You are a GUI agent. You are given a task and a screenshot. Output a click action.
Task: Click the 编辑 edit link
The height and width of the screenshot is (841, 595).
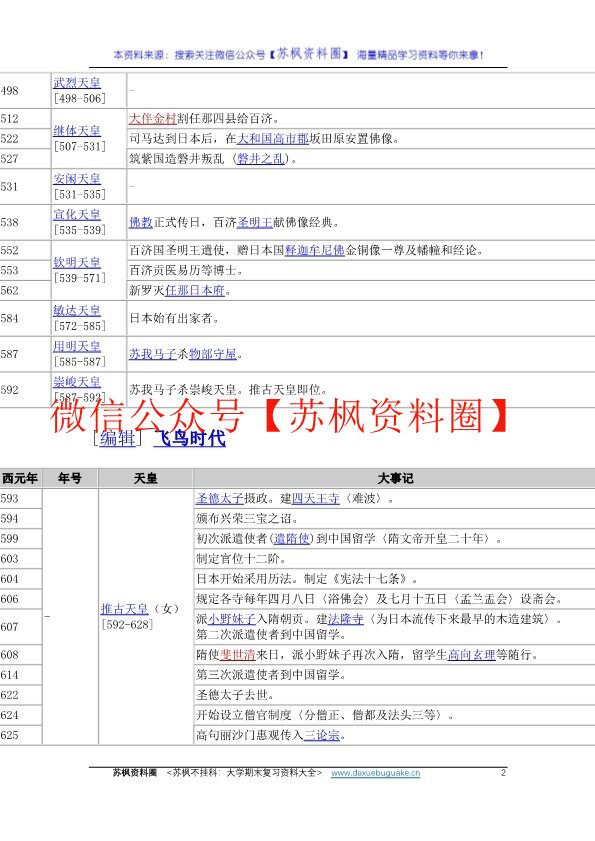[x=117, y=438]
